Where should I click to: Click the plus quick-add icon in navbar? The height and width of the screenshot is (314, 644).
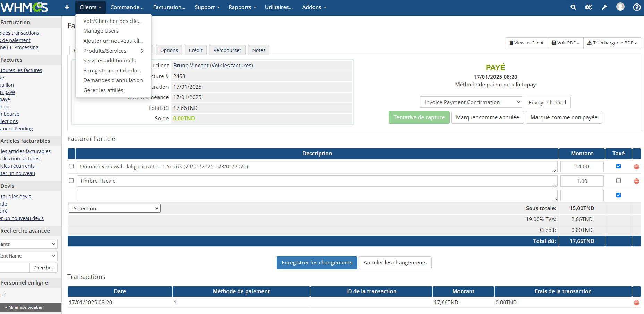click(x=67, y=7)
